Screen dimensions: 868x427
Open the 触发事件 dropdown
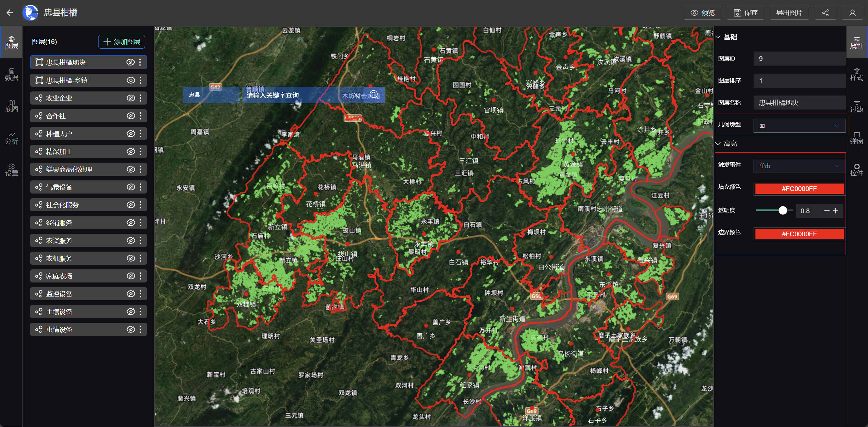pyautogui.click(x=799, y=166)
